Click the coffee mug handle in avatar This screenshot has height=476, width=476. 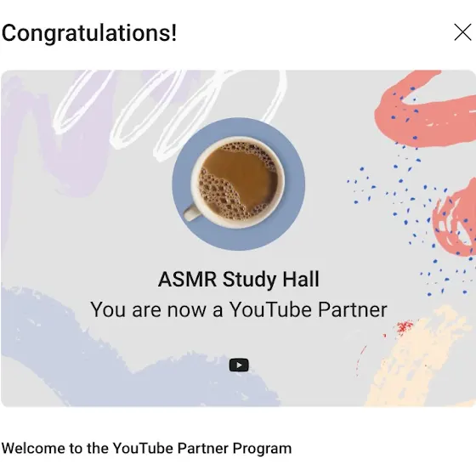191,212
